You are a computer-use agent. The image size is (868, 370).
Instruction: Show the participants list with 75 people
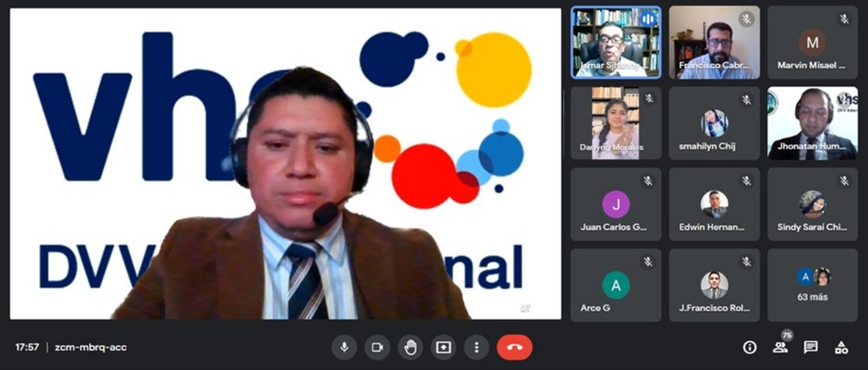point(780,347)
